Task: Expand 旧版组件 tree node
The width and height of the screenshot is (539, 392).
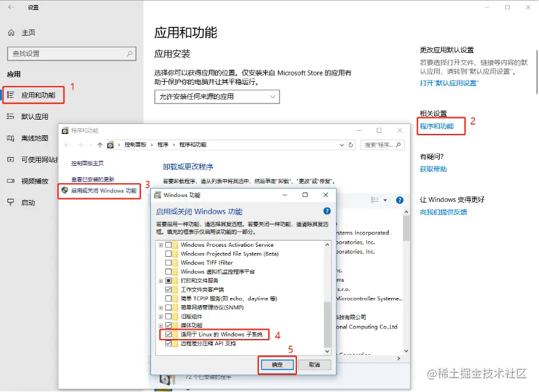Action: pyautogui.click(x=160, y=317)
